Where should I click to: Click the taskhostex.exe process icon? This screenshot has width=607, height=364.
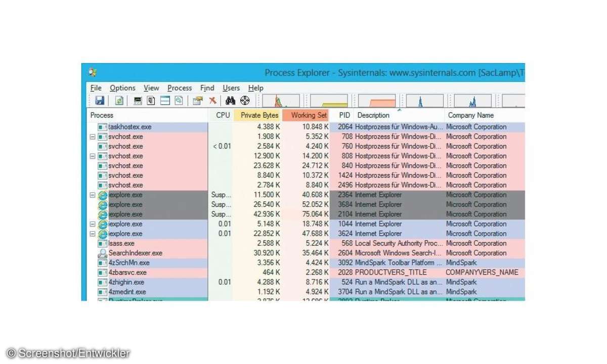[103, 127]
